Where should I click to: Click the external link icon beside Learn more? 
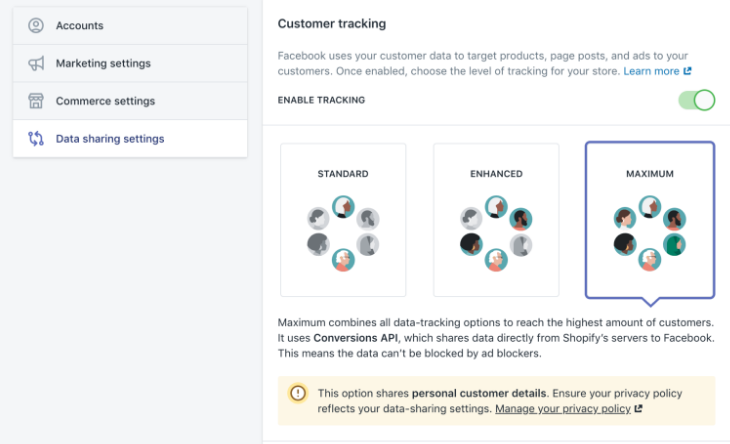pos(687,71)
